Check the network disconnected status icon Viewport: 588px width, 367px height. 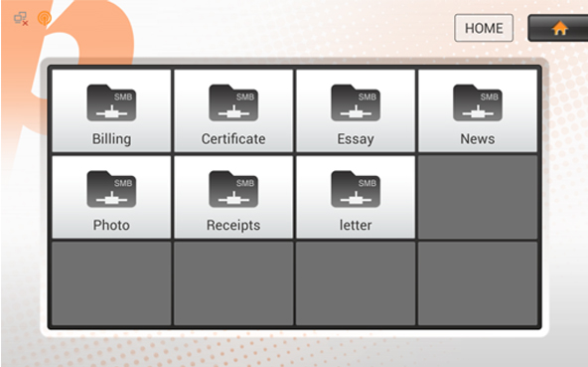21,19
